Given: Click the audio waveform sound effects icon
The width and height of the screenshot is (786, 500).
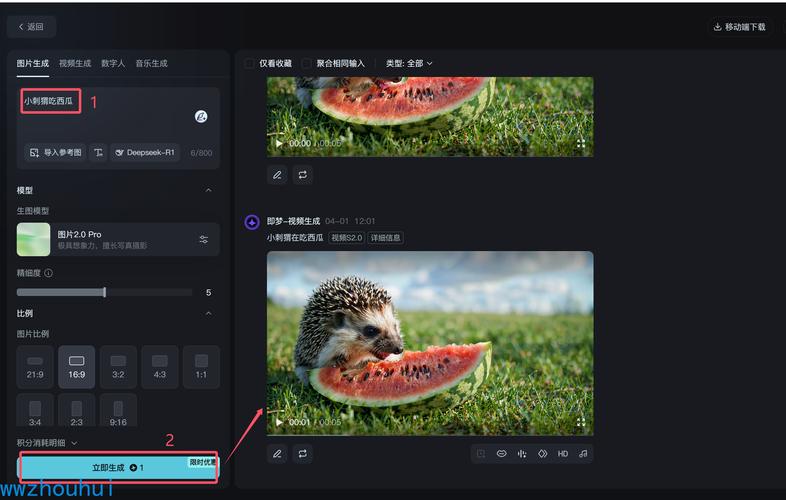Looking at the screenshot, I should [522, 454].
